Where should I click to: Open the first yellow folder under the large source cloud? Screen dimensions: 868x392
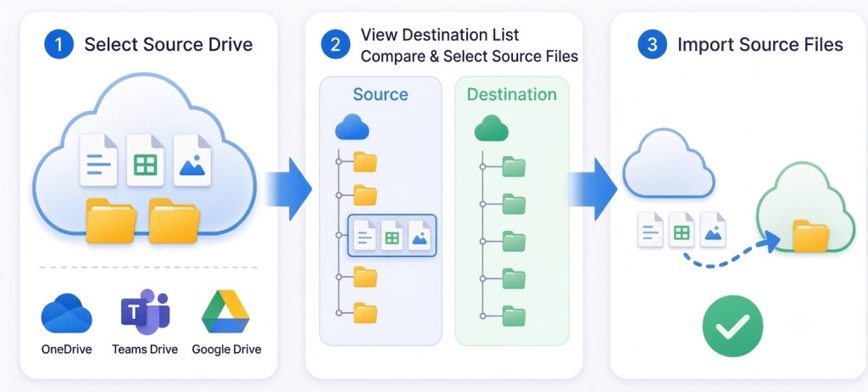(111, 220)
